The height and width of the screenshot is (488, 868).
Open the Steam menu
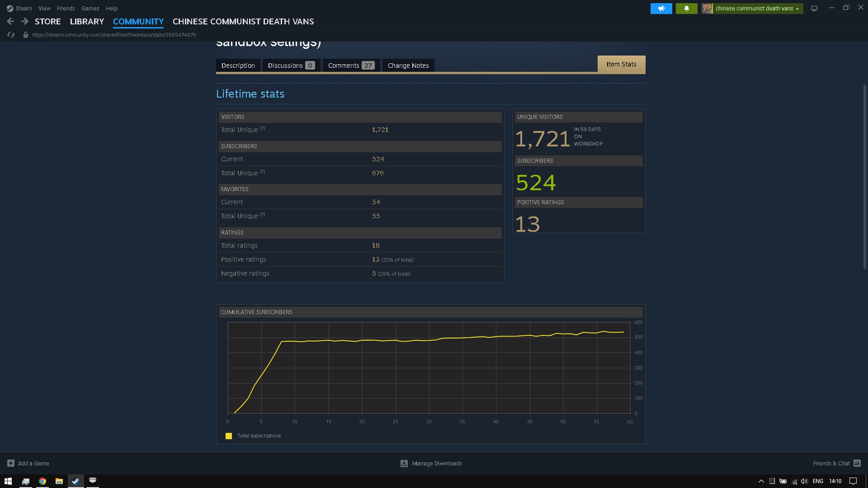pos(23,8)
